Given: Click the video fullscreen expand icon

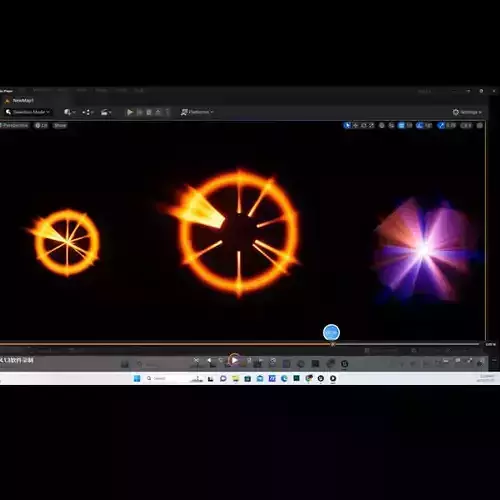Looking at the screenshot, I should 470,360.
